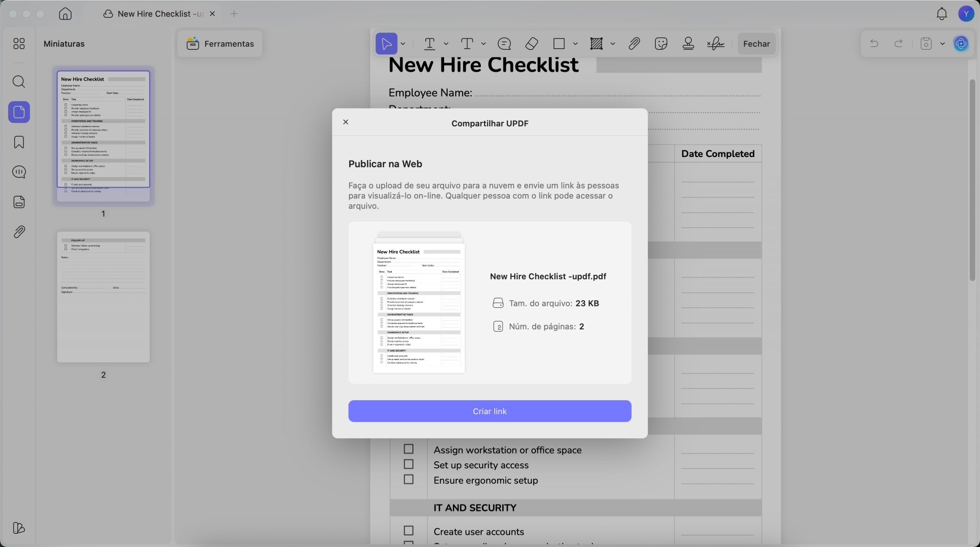980x547 pixels.
Task: Click Núm. de páginas value
Action: point(581,327)
